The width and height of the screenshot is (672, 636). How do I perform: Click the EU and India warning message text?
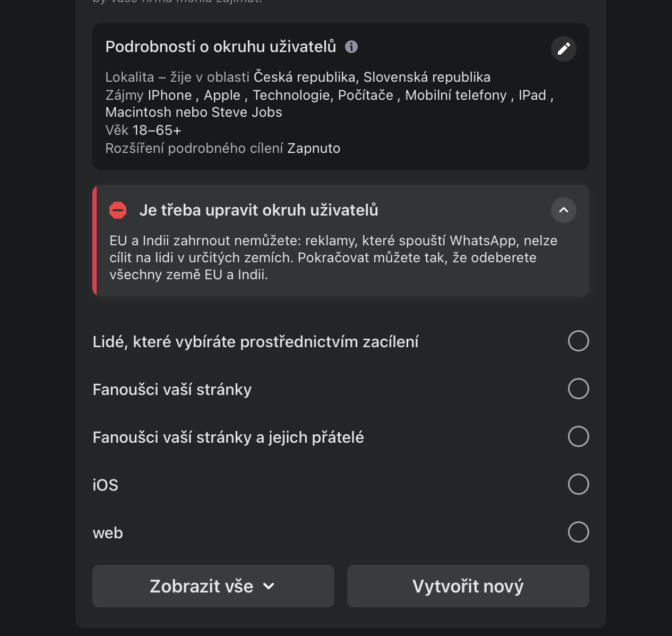[333, 257]
